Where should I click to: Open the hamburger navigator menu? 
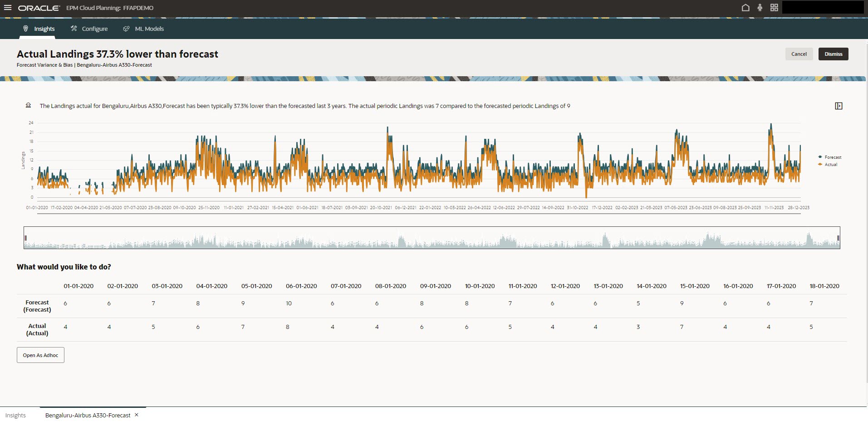pos(8,8)
